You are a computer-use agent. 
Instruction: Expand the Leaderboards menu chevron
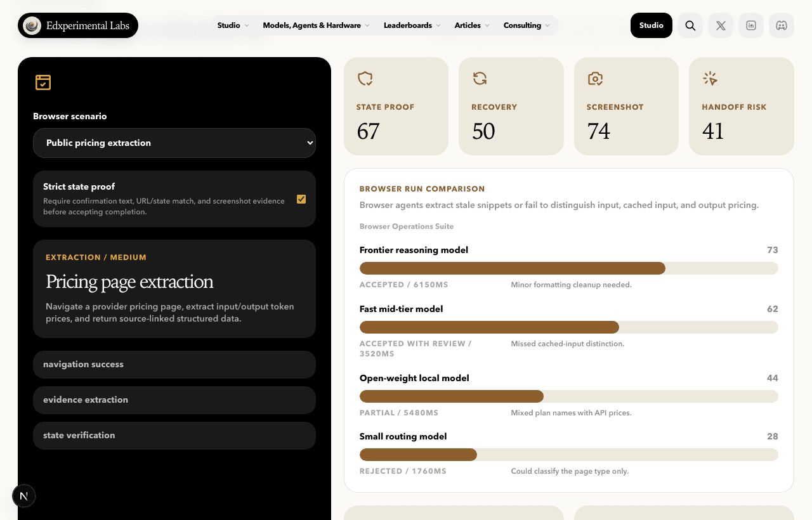point(438,25)
